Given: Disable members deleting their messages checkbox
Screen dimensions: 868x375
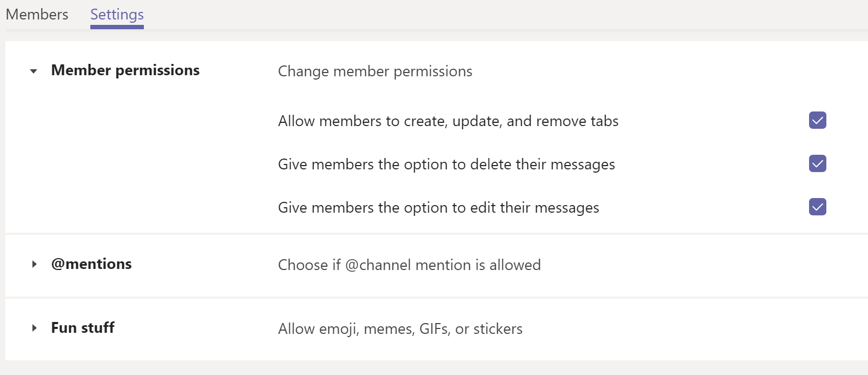Looking at the screenshot, I should pyautogui.click(x=817, y=163).
